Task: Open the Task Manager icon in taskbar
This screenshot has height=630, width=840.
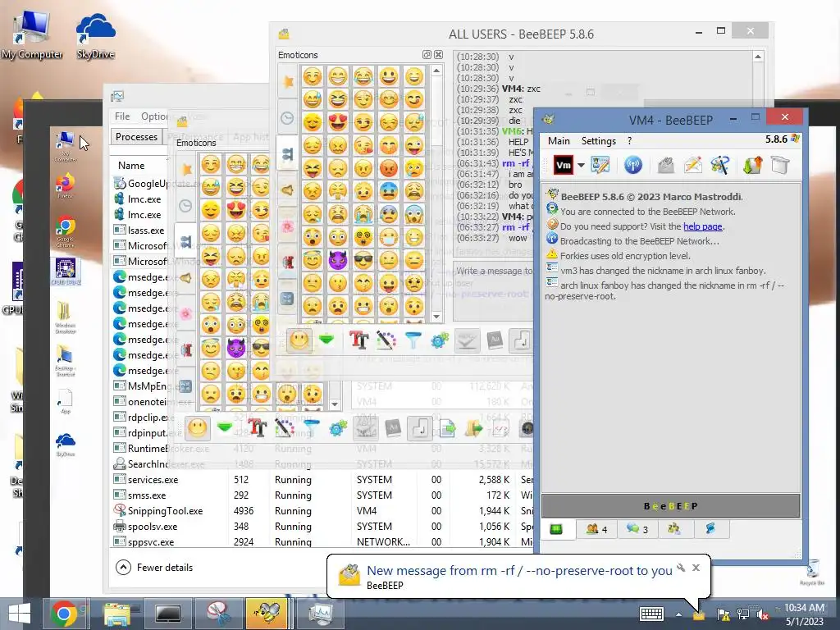Action: pyautogui.click(x=321, y=613)
